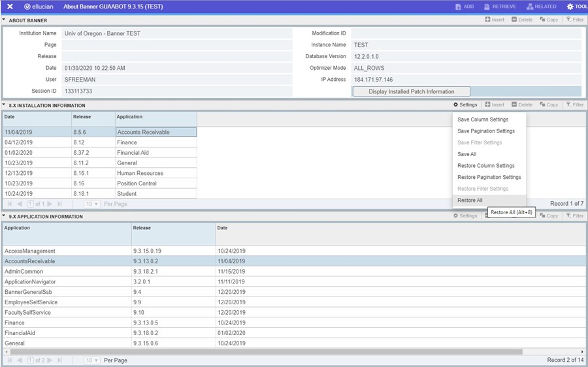
Task: Go to first page in 8.X pagination
Action: tap(10, 204)
